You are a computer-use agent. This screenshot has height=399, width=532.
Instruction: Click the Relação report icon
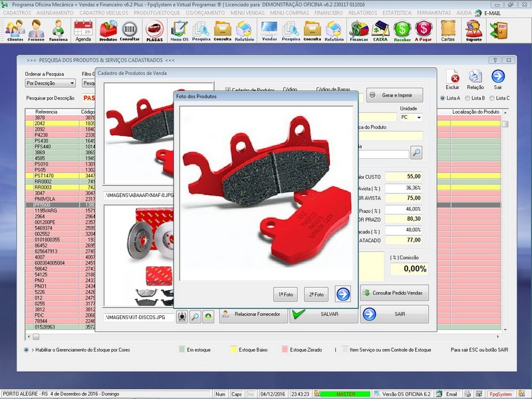[475, 80]
